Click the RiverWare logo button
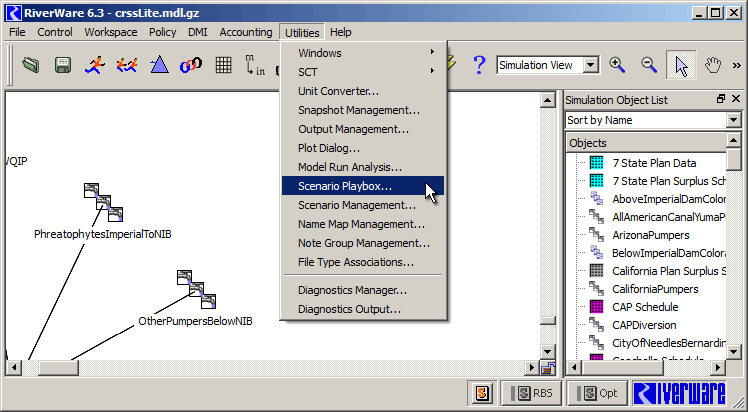The width and height of the screenshot is (748, 412). (x=680, y=393)
